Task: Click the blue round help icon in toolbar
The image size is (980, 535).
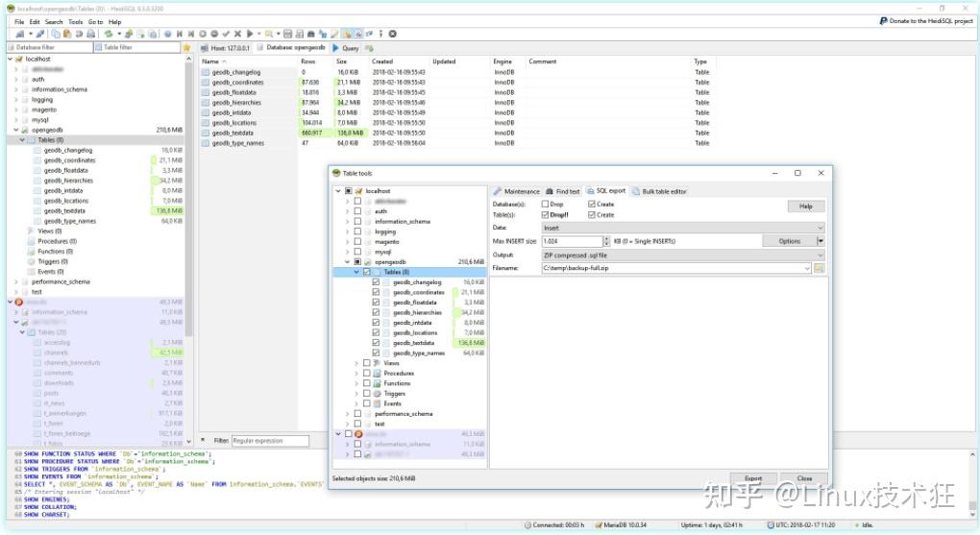Action: [167, 34]
